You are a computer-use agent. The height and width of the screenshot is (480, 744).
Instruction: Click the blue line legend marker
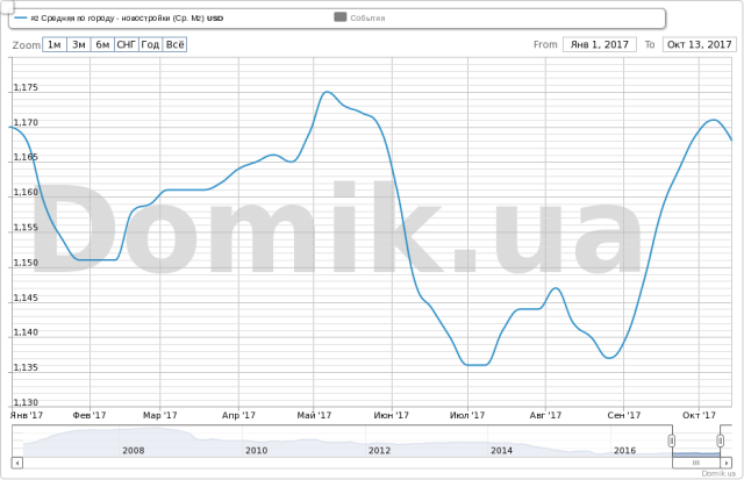click(x=21, y=18)
